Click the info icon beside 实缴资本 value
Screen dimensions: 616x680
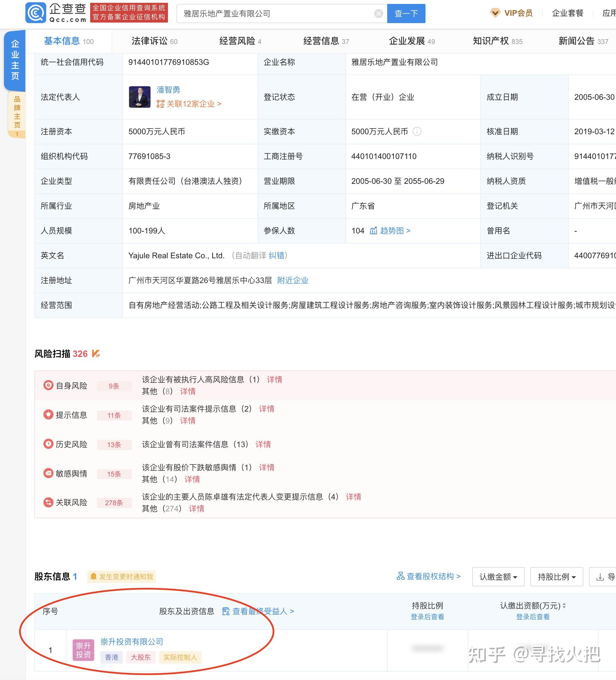(417, 131)
